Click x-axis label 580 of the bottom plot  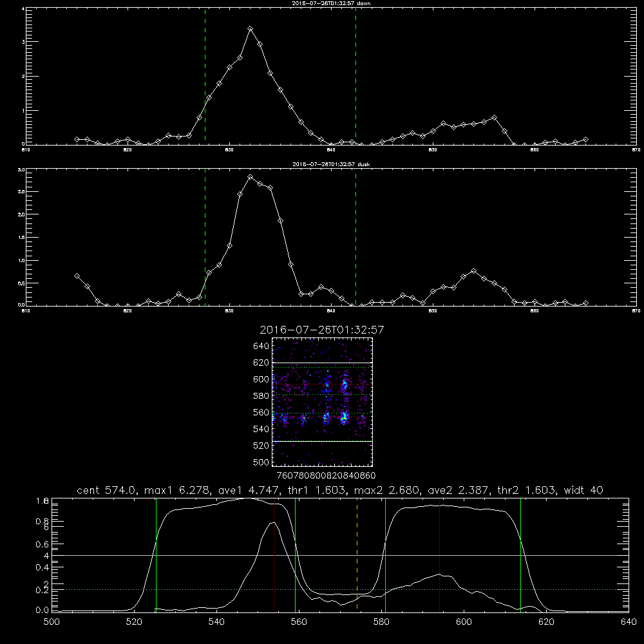tap(381, 622)
